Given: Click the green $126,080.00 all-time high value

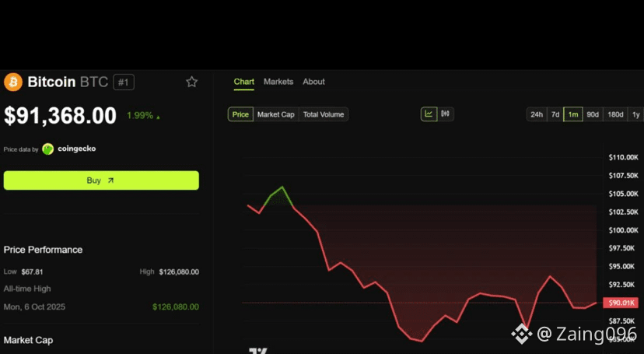Looking at the screenshot, I should click(176, 307).
